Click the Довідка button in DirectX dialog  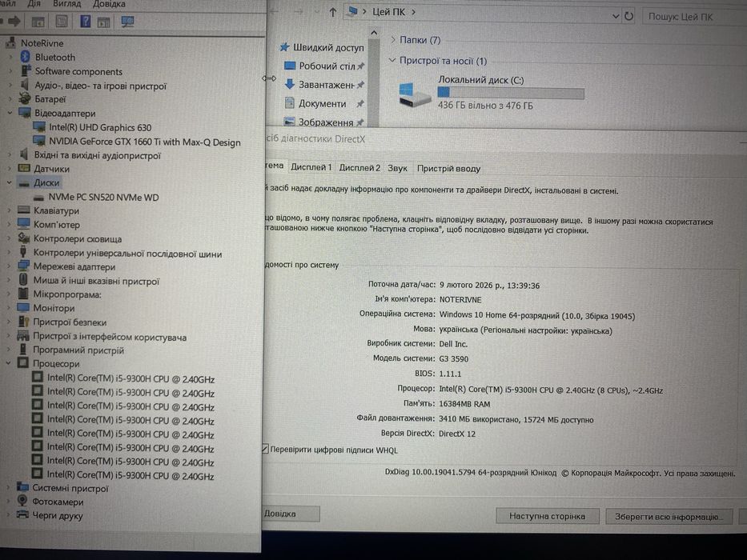[290, 514]
